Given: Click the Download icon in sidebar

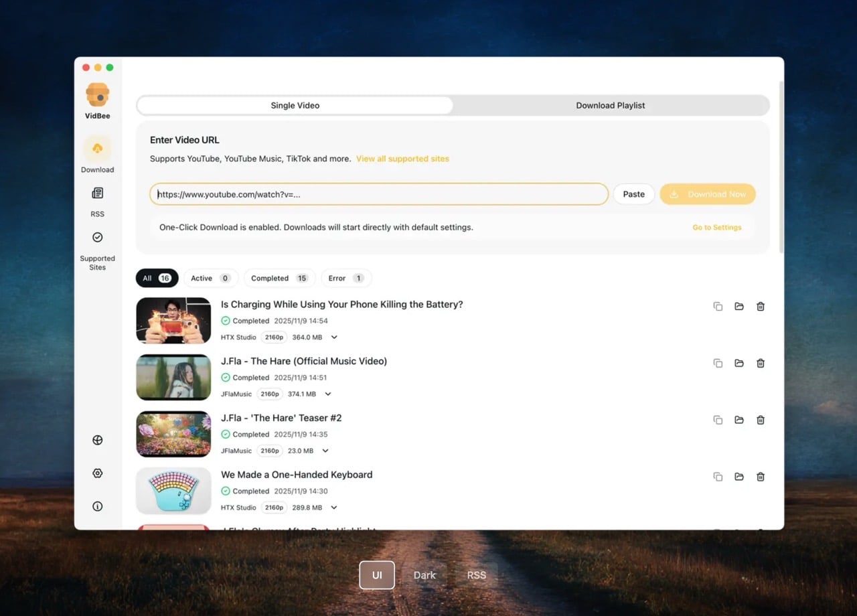Looking at the screenshot, I should pyautogui.click(x=97, y=149).
